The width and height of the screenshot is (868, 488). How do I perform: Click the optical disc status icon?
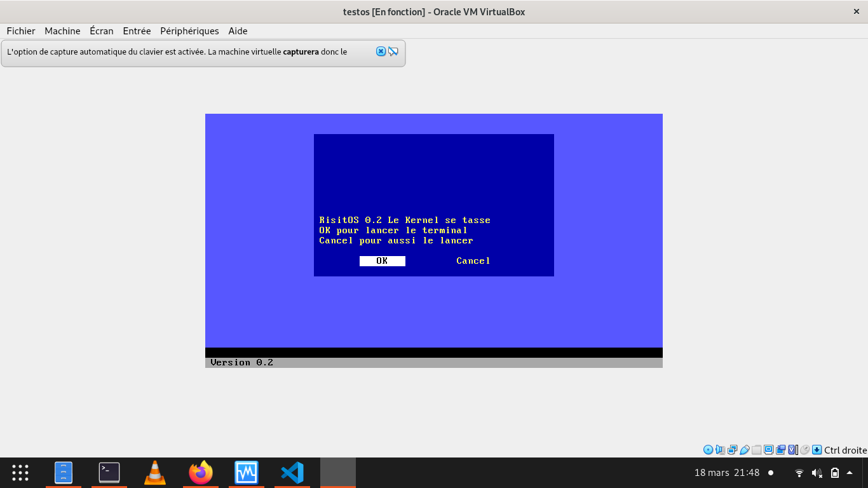coord(707,450)
